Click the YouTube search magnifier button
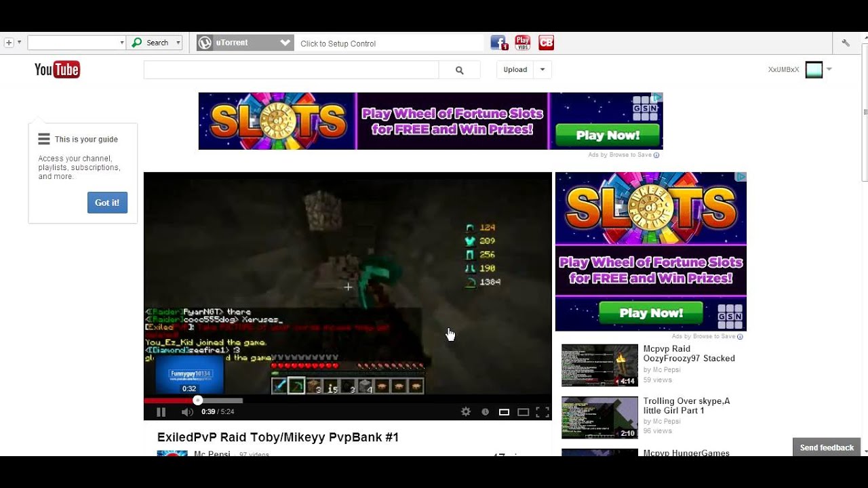The height and width of the screenshot is (488, 868). point(459,70)
